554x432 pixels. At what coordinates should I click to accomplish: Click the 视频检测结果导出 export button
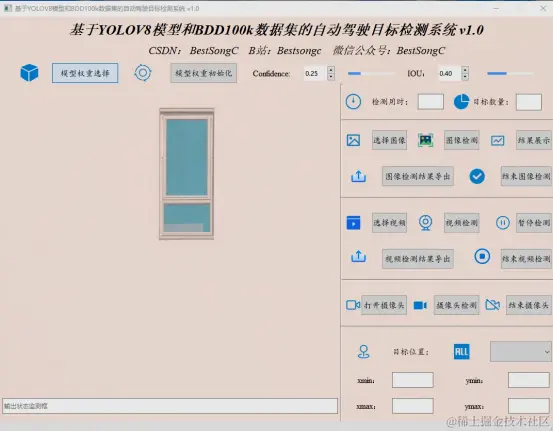[418, 259]
